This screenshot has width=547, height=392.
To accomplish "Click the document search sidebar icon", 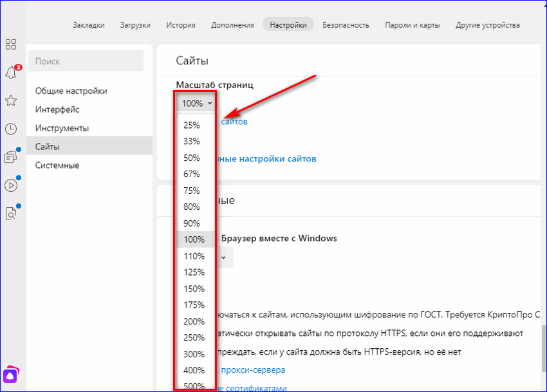I will click(x=11, y=214).
